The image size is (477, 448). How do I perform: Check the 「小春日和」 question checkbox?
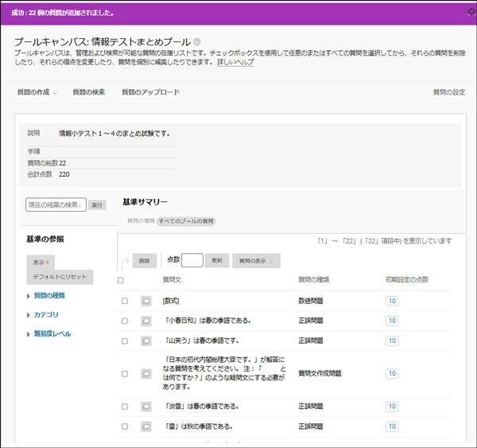point(125,321)
